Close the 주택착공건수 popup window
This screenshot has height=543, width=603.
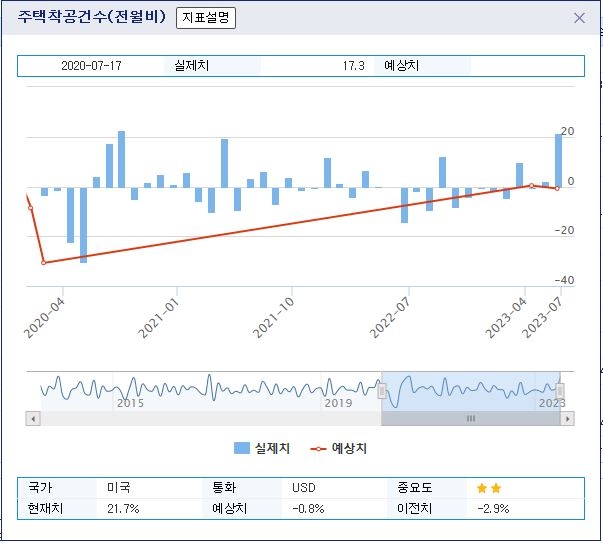(x=579, y=18)
